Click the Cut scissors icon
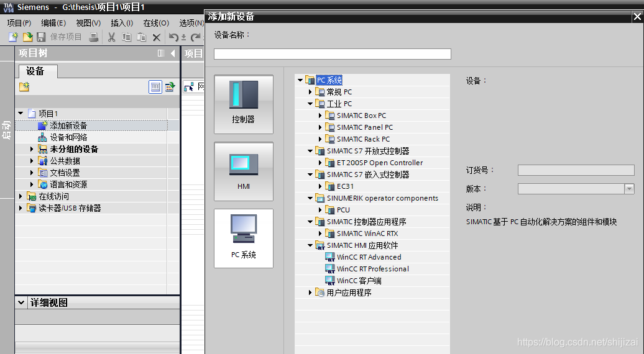644x354 pixels. (111, 37)
